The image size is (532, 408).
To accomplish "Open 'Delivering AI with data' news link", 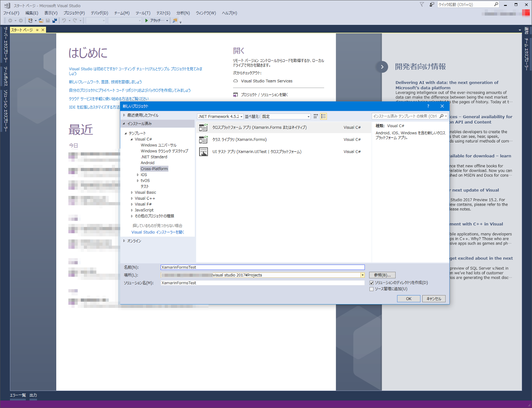I will click(447, 85).
